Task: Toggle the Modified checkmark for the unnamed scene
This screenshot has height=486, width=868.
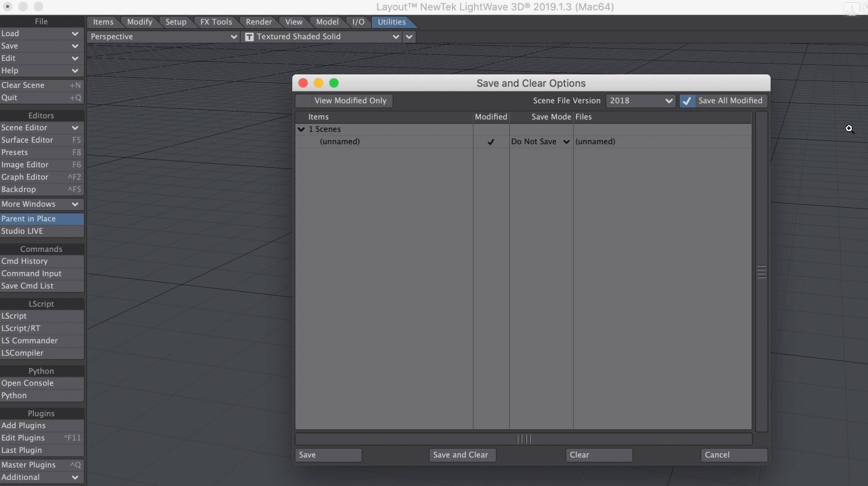Action: [491, 142]
